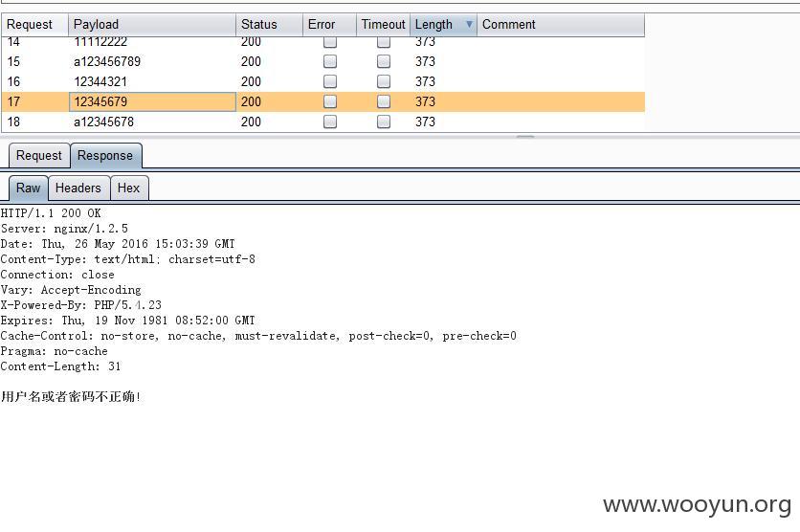The width and height of the screenshot is (800, 532).
Task: Click the Vary: Accept-Encoding line
Action: coord(71,290)
